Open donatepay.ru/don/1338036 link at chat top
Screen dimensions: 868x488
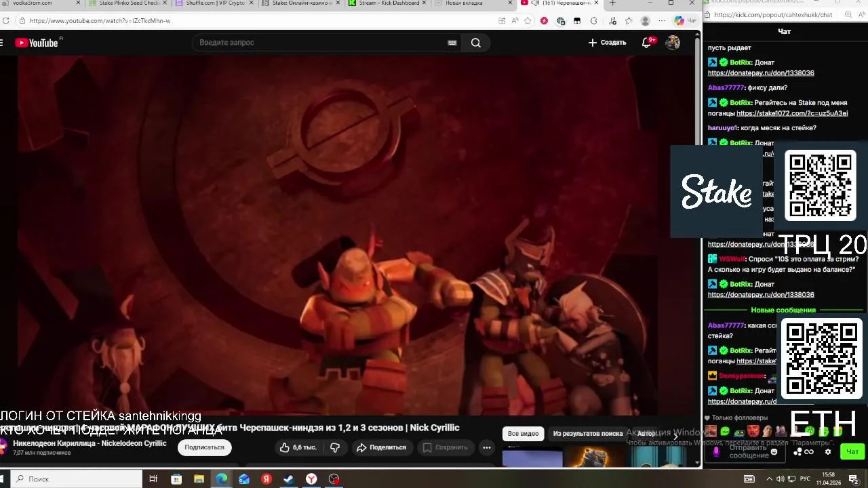coord(761,73)
